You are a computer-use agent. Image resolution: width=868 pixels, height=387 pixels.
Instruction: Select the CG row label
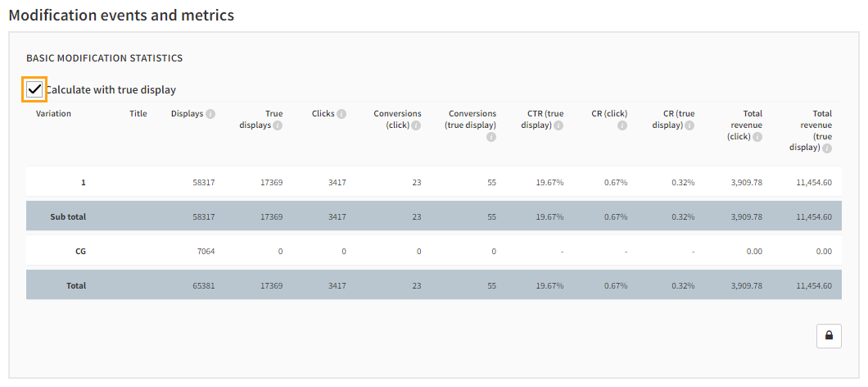(80, 252)
